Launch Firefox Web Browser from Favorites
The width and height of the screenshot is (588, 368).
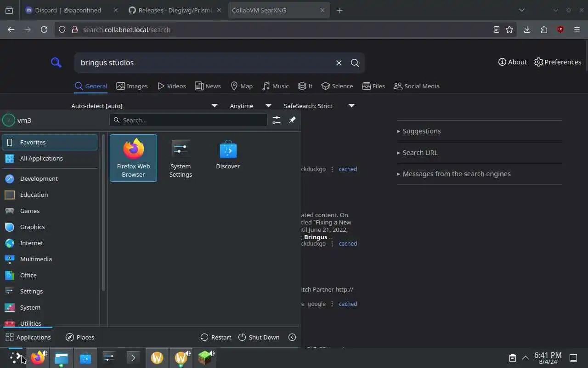[x=133, y=158]
